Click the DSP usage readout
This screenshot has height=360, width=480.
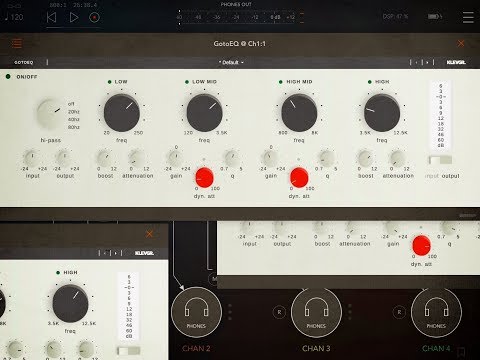395,16
